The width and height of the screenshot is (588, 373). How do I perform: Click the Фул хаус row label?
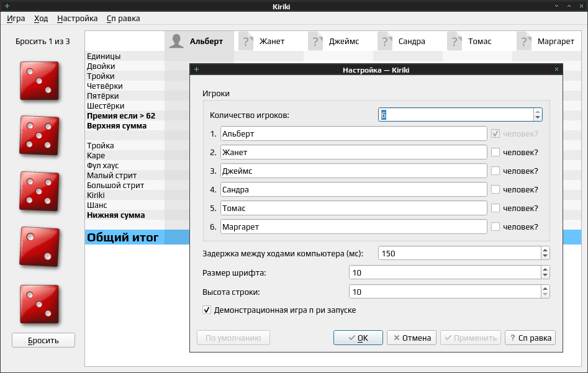click(x=102, y=165)
